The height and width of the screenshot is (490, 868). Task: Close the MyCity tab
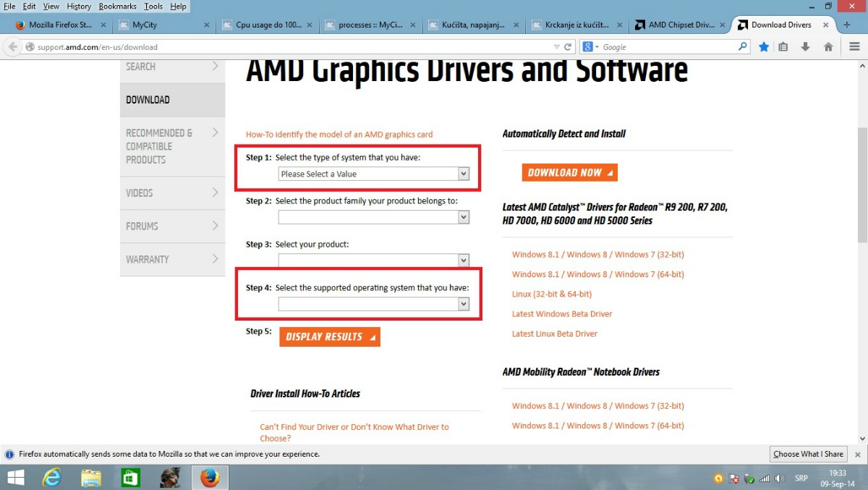click(207, 25)
